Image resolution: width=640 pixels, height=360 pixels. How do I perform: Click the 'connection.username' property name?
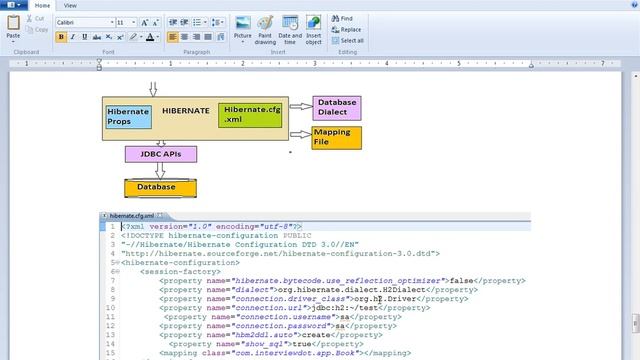click(286, 317)
